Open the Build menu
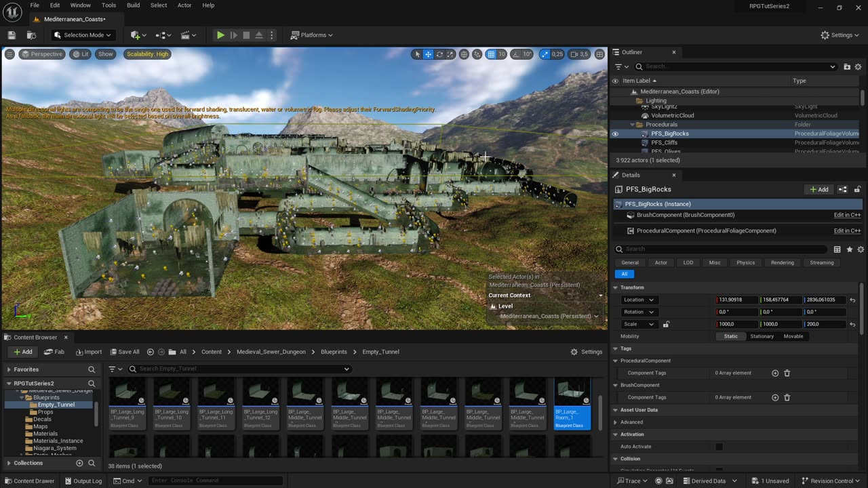The image size is (868, 488). click(133, 5)
